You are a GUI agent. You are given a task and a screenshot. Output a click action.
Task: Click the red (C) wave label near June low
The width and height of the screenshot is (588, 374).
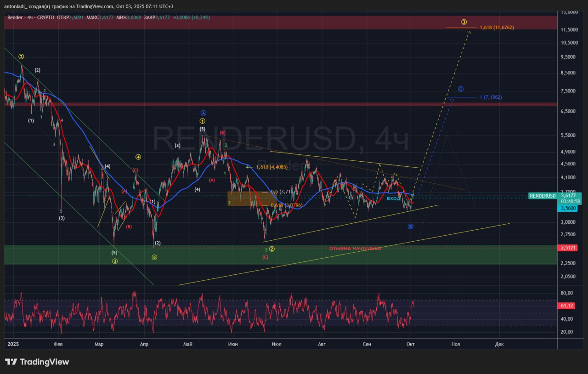click(265, 257)
